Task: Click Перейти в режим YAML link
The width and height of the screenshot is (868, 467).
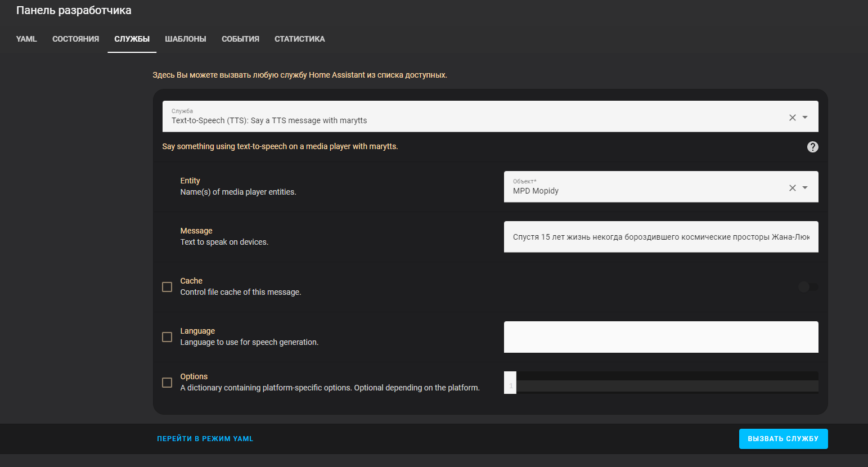Action: pyautogui.click(x=205, y=439)
